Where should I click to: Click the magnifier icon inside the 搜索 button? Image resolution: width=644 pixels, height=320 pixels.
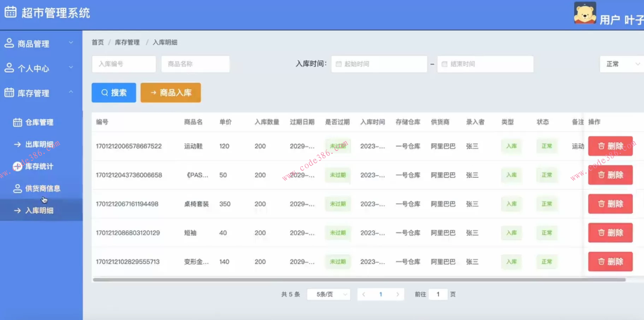pyautogui.click(x=105, y=93)
